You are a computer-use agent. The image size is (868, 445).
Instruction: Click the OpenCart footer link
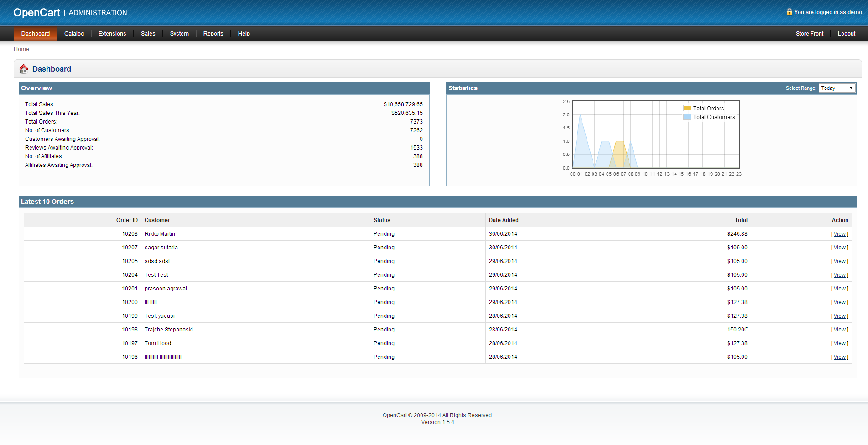coord(395,415)
